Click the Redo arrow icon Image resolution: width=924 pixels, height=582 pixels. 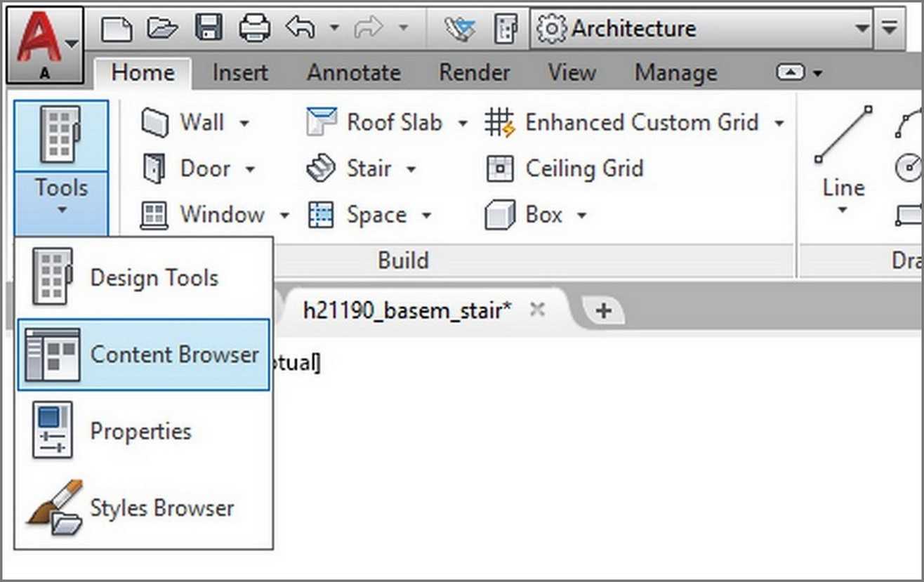click(x=369, y=28)
